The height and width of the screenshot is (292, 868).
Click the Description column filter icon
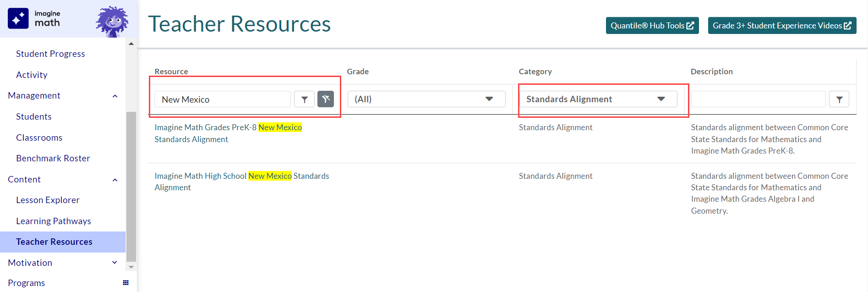tap(839, 99)
